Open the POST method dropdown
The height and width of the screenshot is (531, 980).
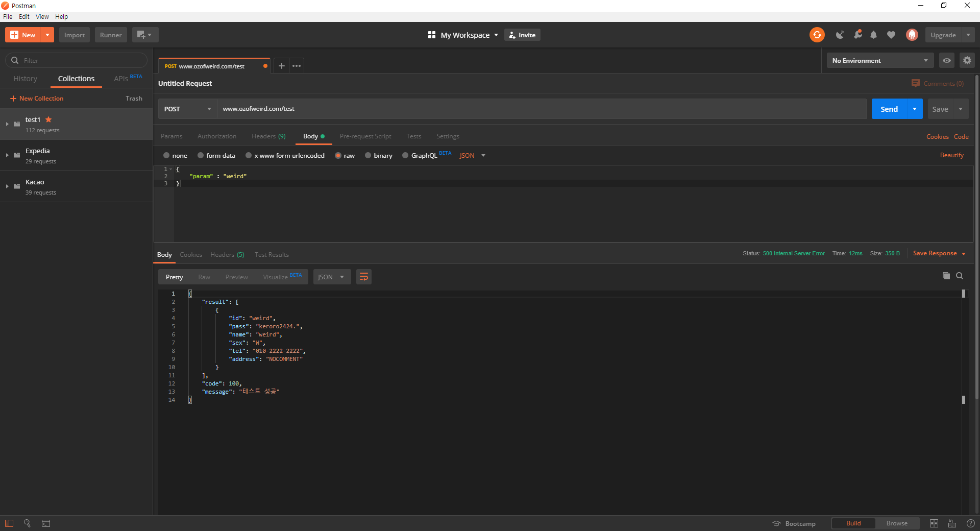click(x=187, y=109)
